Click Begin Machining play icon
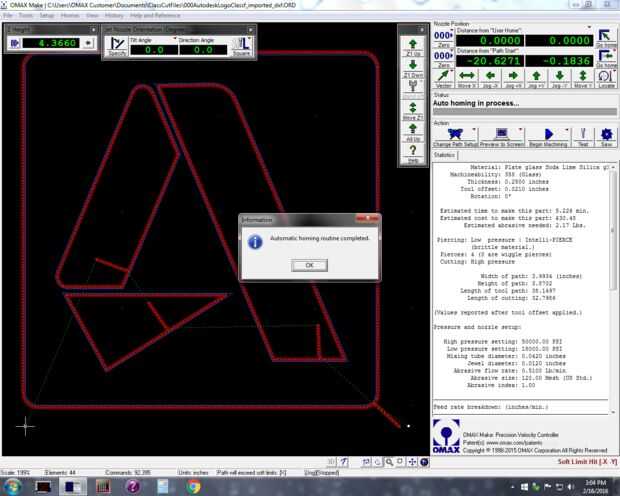620x496 pixels. coord(548,134)
